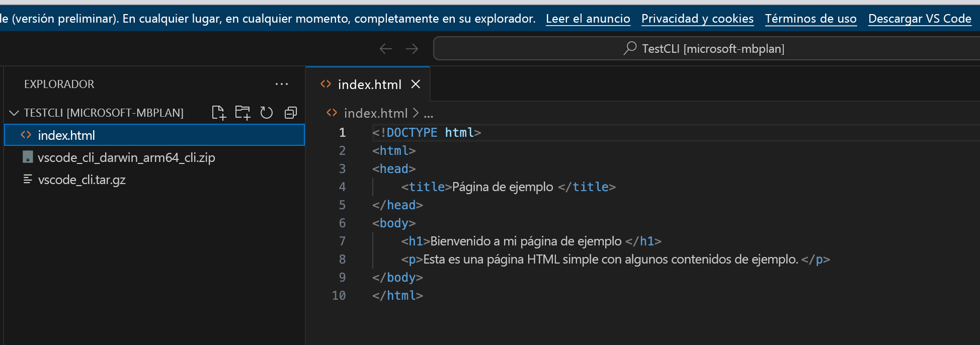Click the opening head tag on line 3
The width and height of the screenshot is (980, 345).
pos(394,168)
